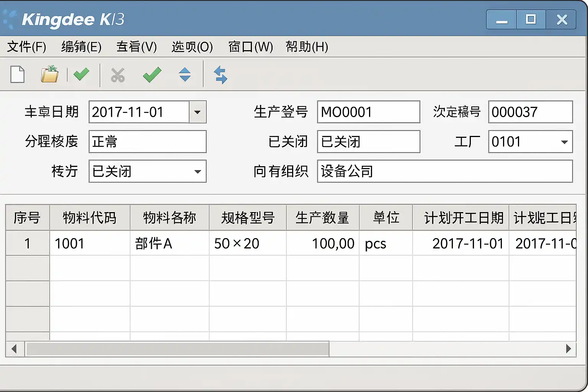Click the 规格型号 column header

(x=248, y=217)
